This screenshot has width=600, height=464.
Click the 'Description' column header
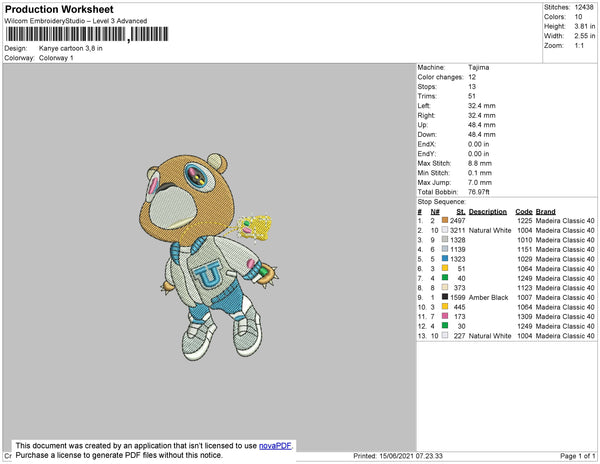click(x=488, y=212)
